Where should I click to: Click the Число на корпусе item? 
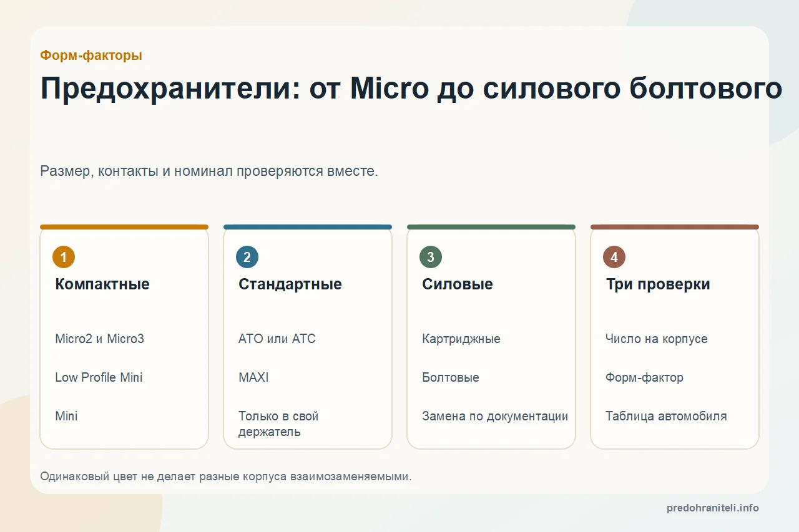[657, 339]
